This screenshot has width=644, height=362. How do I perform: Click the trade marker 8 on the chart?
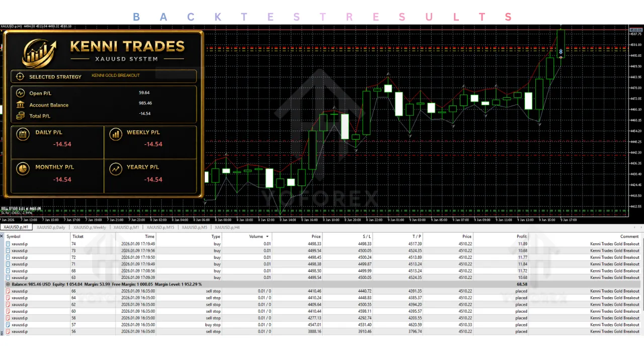pos(561,52)
